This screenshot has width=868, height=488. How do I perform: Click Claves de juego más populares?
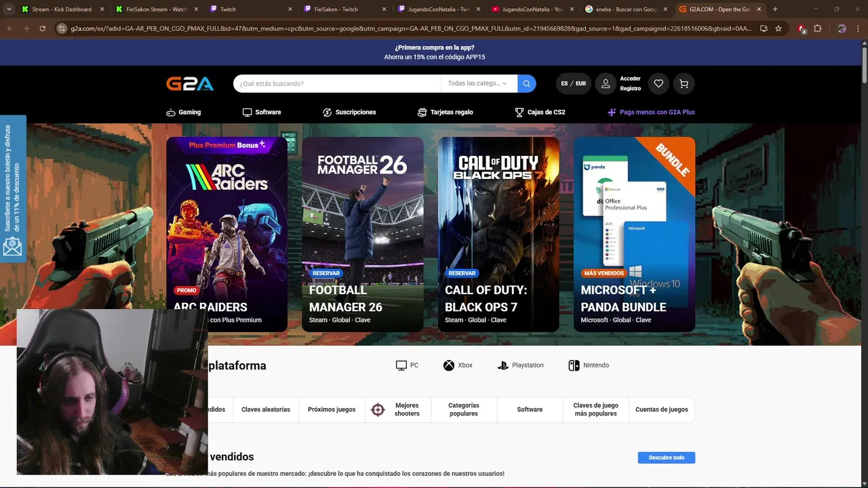tap(595, 409)
